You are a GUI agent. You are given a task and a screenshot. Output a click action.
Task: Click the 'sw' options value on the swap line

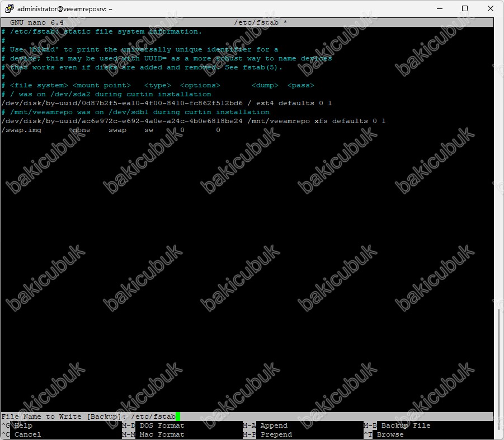(x=149, y=130)
